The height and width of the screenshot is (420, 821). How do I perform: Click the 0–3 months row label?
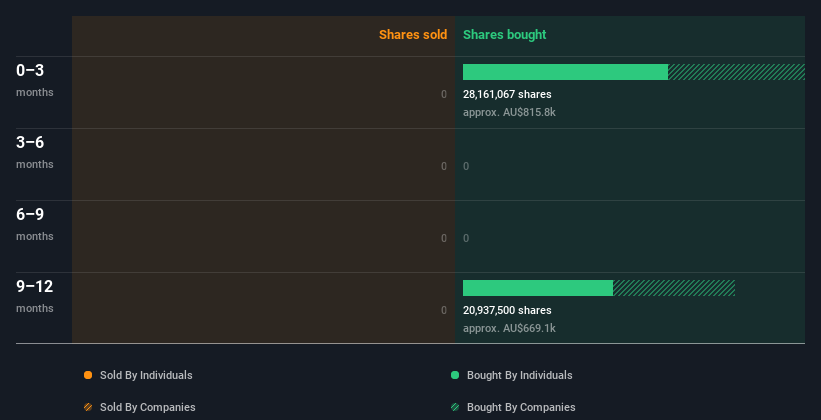(35, 80)
